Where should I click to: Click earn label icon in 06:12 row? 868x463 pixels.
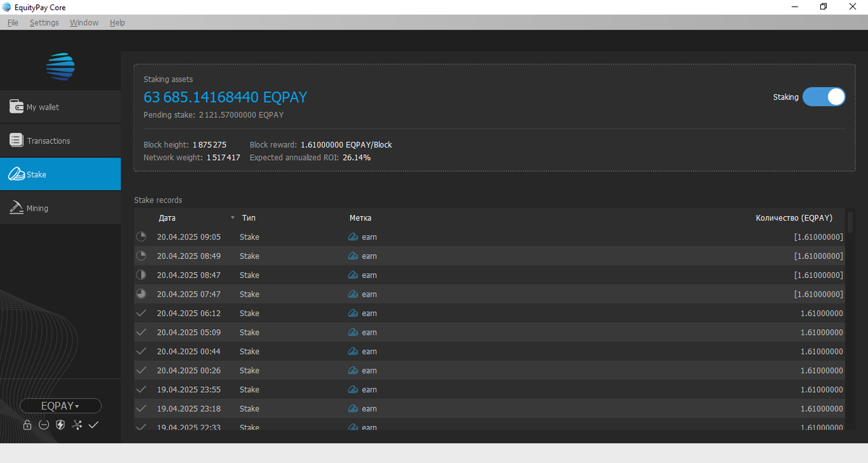(x=354, y=313)
